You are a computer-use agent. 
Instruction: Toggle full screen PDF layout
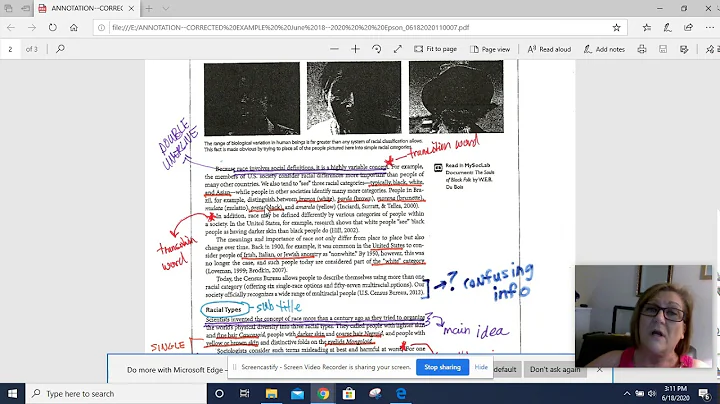[398, 49]
